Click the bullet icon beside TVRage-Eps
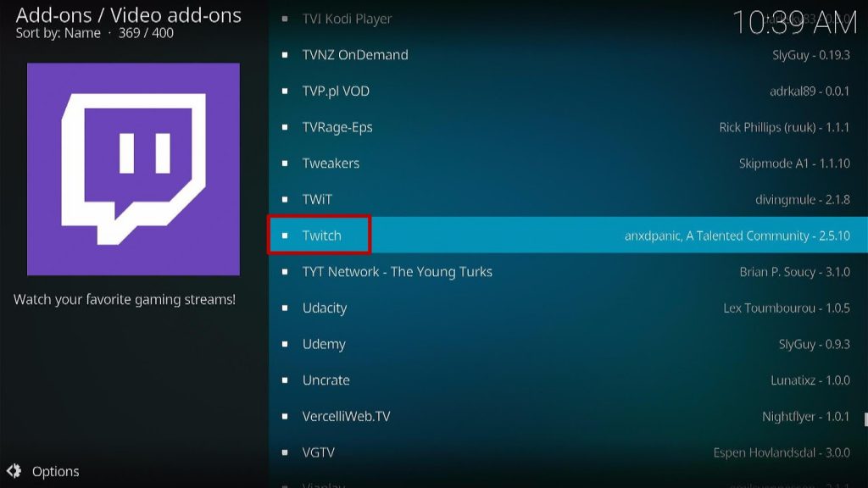Viewport: 868px width, 488px height. pyautogui.click(x=285, y=127)
